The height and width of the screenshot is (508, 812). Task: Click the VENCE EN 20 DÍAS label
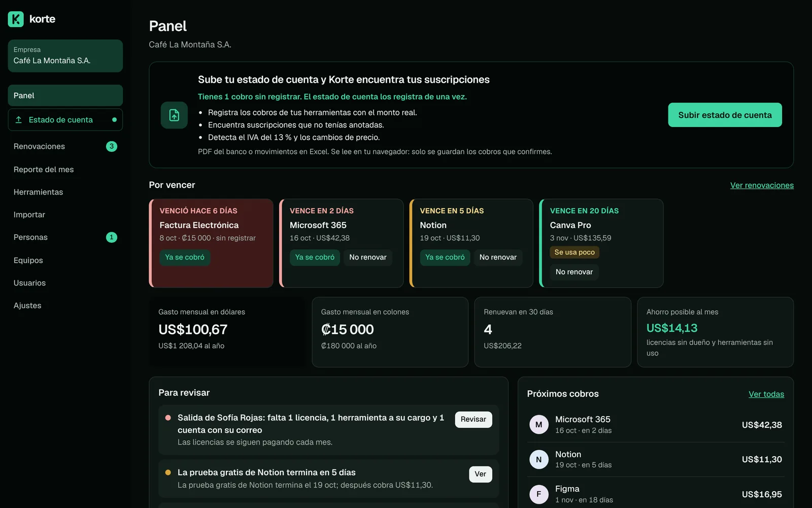pyautogui.click(x=584, y=211)
